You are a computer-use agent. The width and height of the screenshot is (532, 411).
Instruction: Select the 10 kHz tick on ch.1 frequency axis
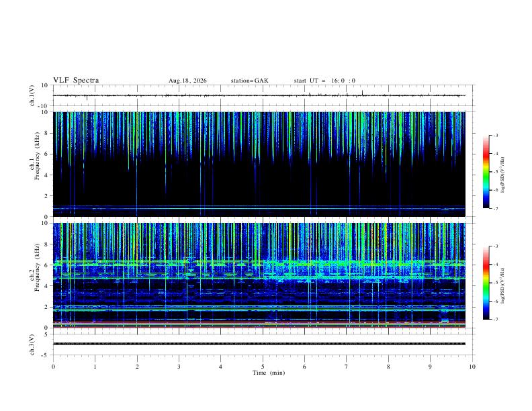tap(45, 112)
